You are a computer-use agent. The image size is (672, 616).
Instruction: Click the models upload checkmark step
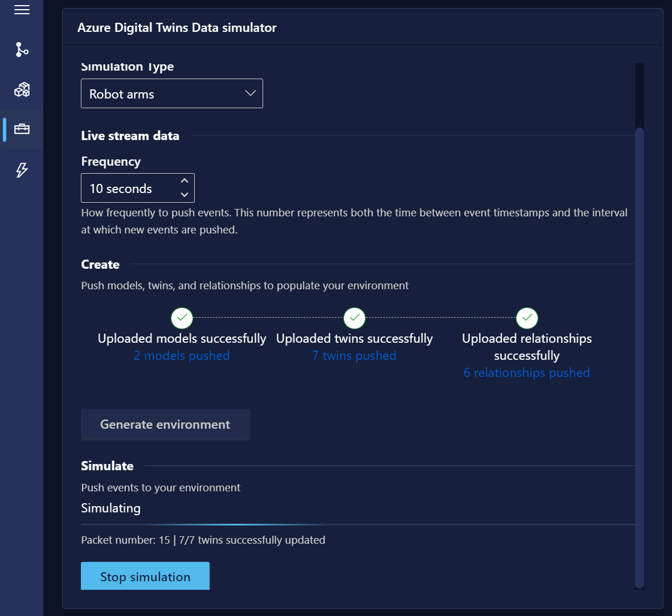(182, 318)
